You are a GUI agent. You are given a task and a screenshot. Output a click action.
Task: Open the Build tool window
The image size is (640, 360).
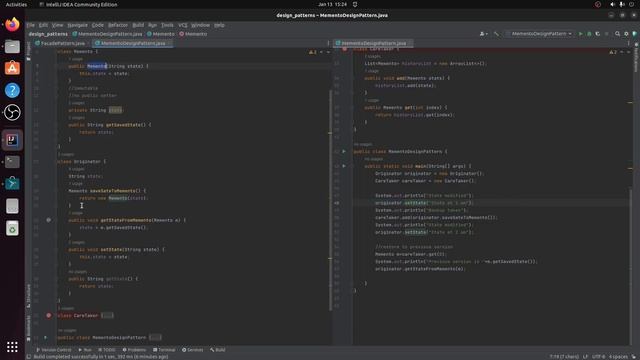[x=218, y=350]
